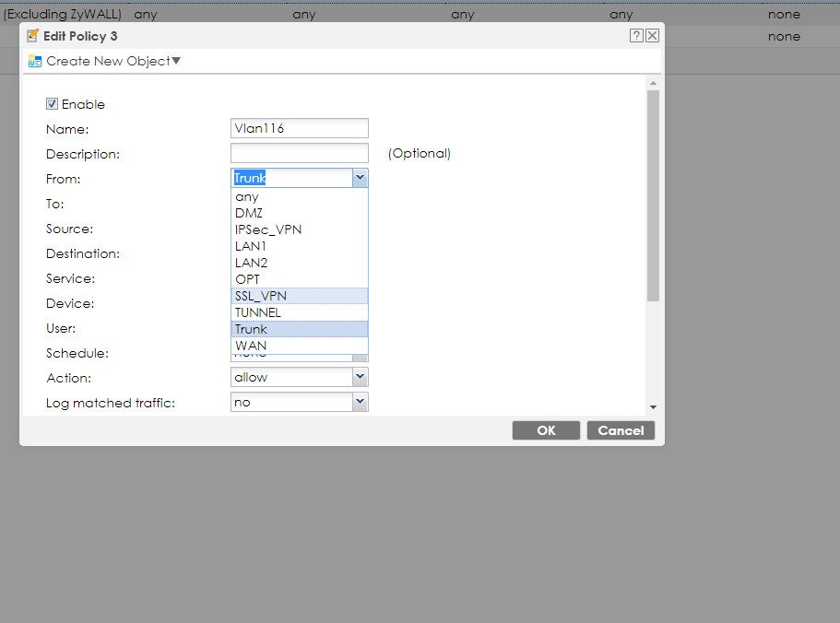Focus the Description input field
The width and height of the screenshot is (840, 623).
click(x=300, y=153)
